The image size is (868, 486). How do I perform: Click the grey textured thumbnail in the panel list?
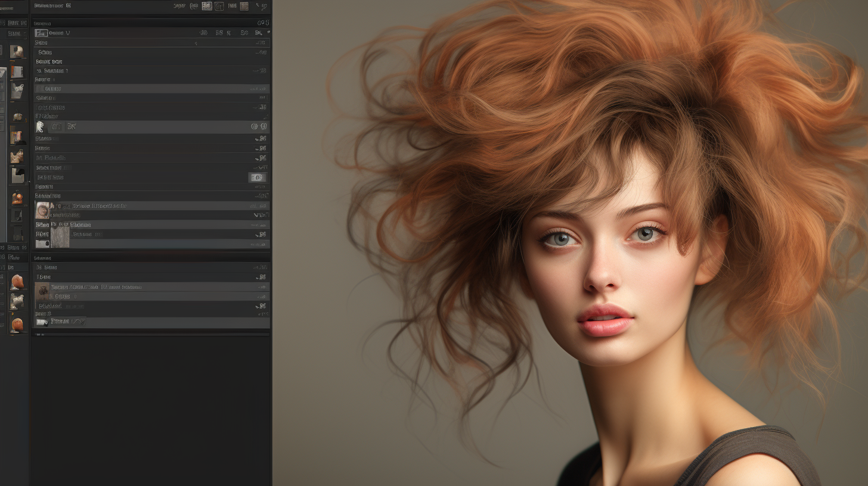tap(60, 237)
